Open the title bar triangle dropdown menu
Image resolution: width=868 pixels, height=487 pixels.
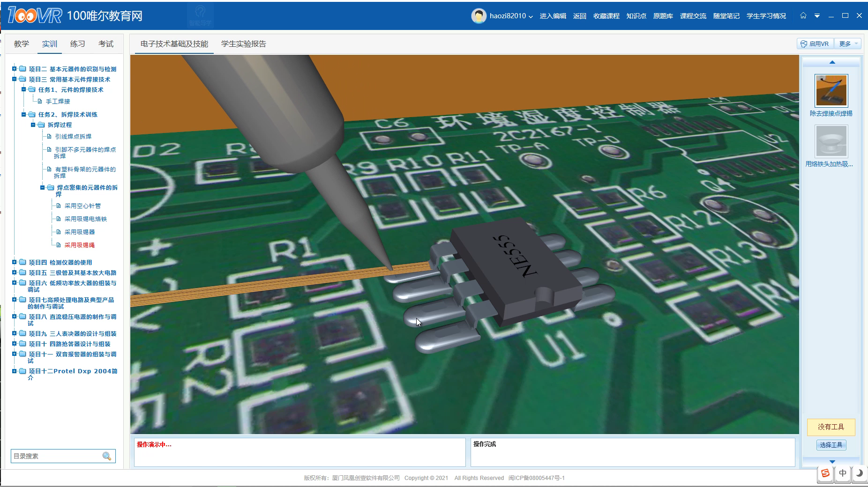coord(817,16)
